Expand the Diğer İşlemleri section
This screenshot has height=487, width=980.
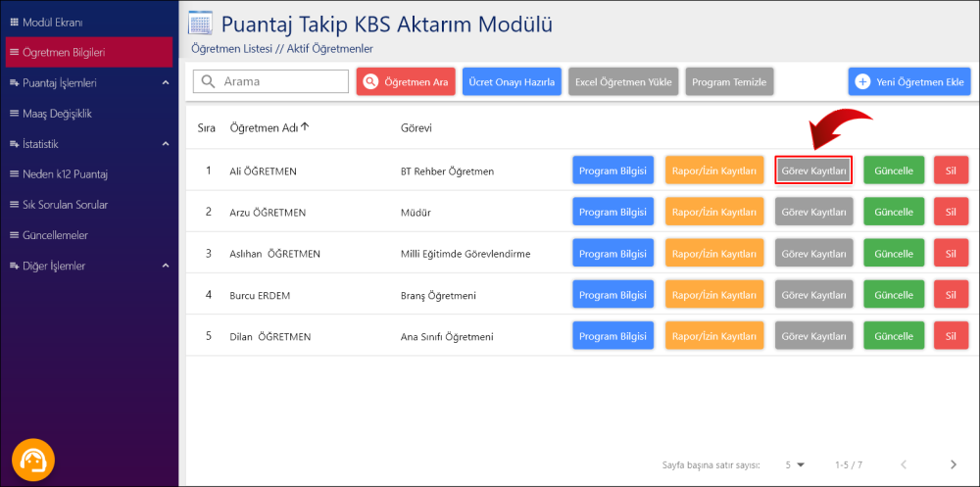coord(165,266)
